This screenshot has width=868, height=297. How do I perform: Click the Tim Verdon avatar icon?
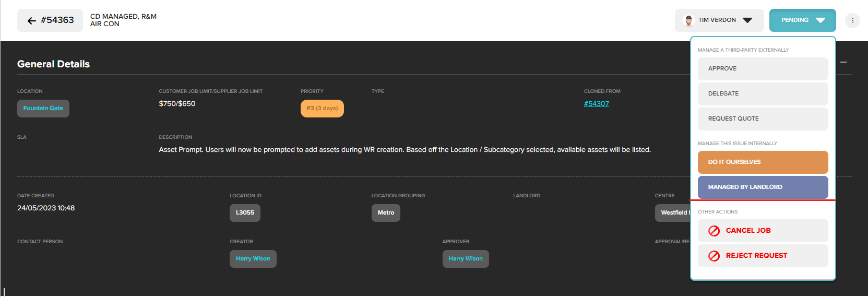pyautogui.click(x=688, y=20)
